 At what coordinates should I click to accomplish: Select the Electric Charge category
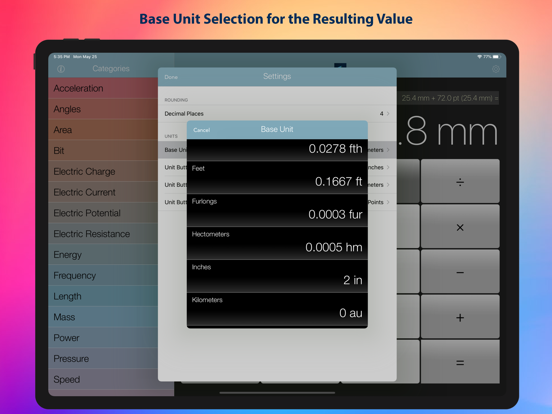point(103,171)
